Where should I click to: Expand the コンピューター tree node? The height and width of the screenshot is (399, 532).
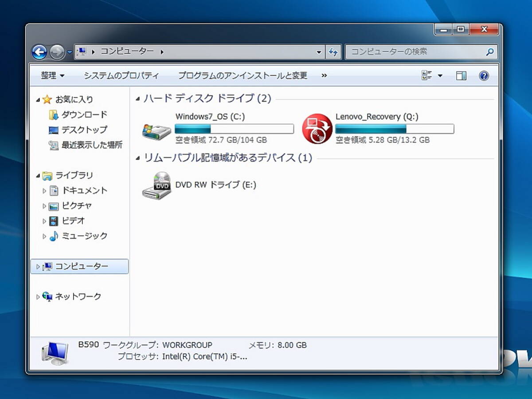[38, 267]
